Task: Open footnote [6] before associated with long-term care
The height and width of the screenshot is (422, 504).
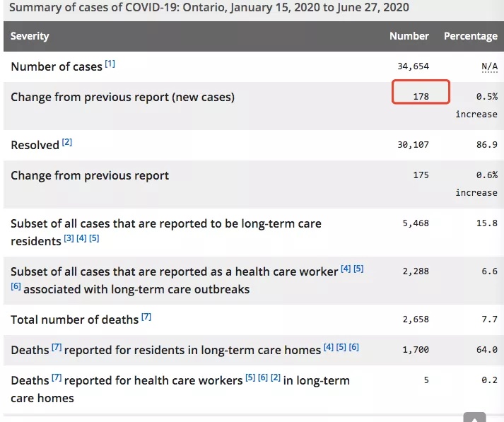Action: [x=16, y=286]
